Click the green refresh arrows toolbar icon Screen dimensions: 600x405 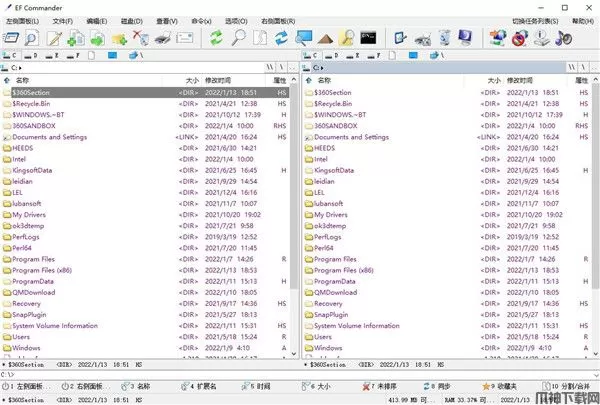coord(217,38)
